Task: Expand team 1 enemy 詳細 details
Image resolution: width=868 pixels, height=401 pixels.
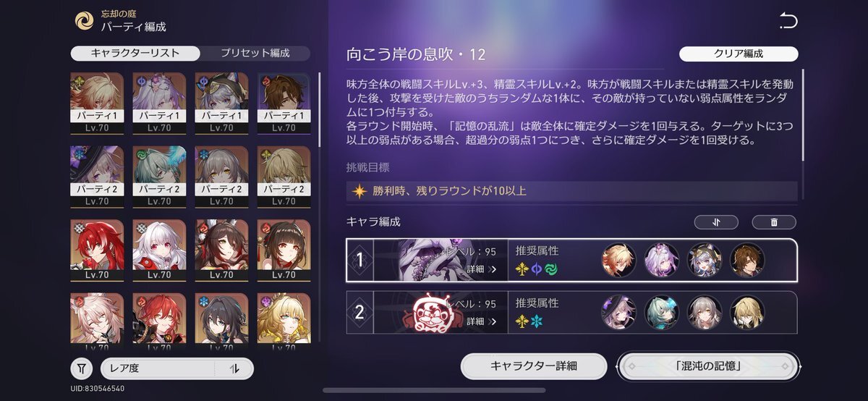Action: coord(481,269)
